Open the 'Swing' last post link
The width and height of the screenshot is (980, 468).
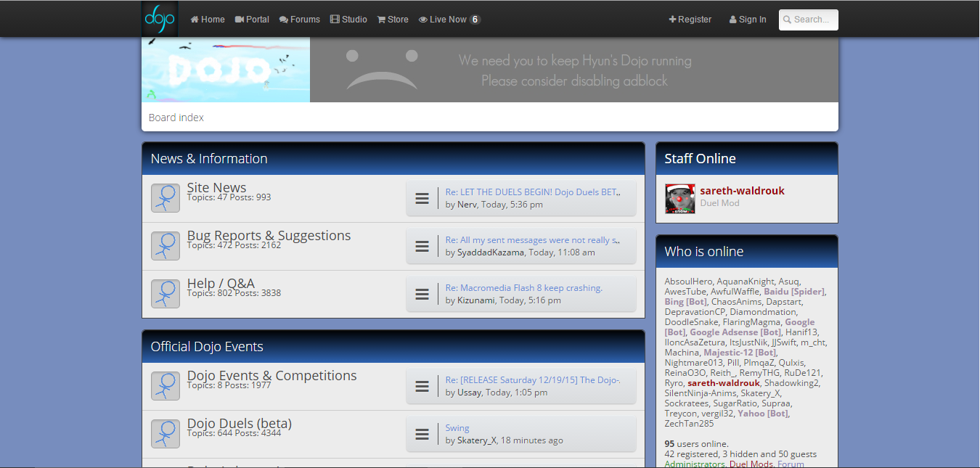tap(457, 428)
